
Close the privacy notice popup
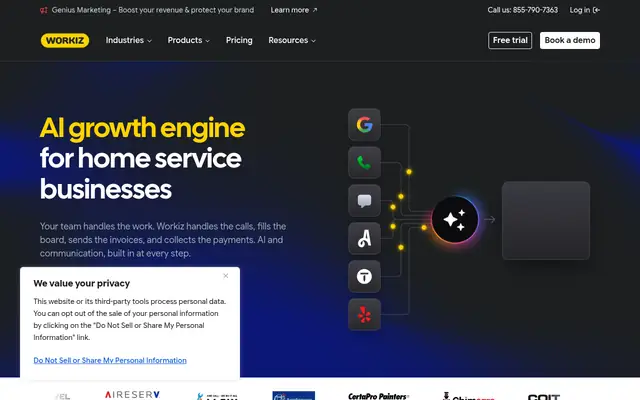pos(226,276)
